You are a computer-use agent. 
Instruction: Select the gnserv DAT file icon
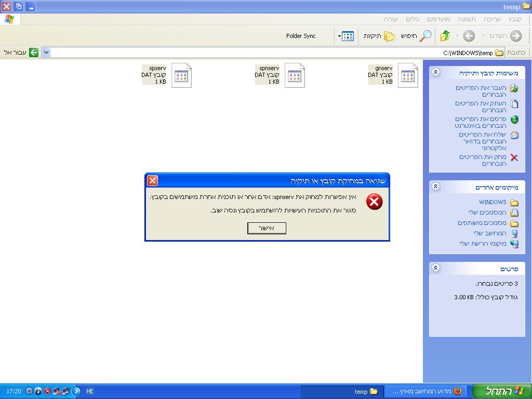(x=408, y=76)
